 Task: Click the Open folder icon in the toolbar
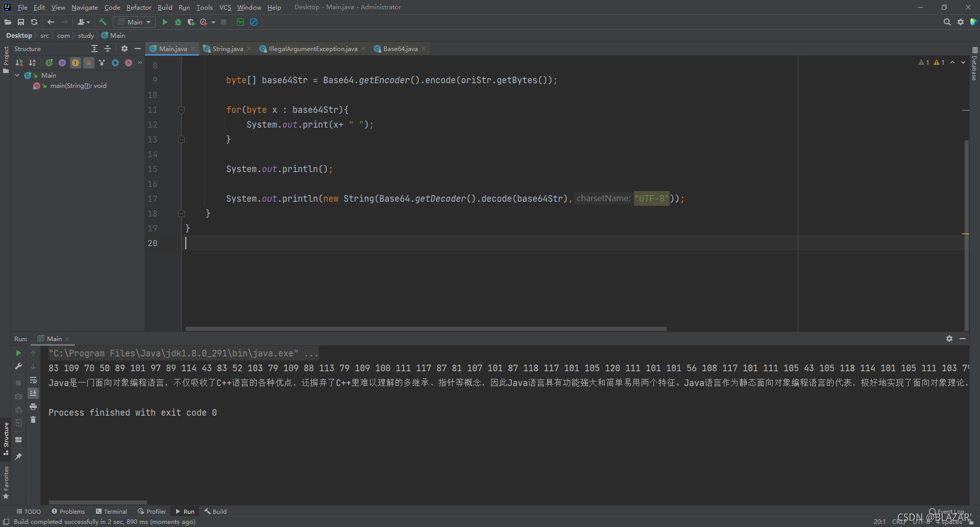tap(8, 22)
